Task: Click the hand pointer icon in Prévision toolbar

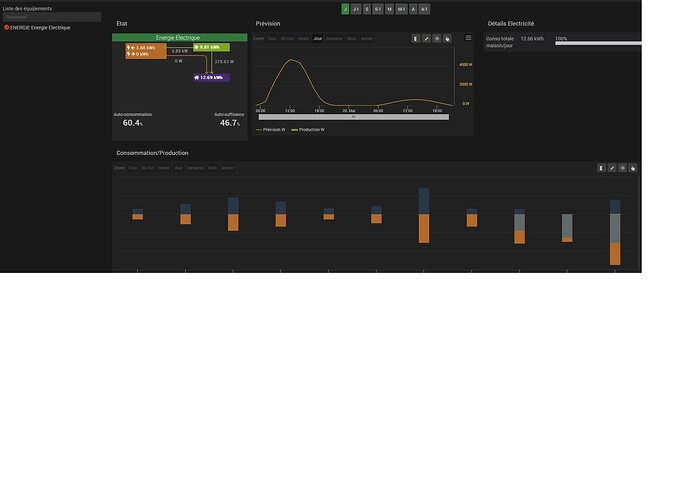Action: pos(447,39)
